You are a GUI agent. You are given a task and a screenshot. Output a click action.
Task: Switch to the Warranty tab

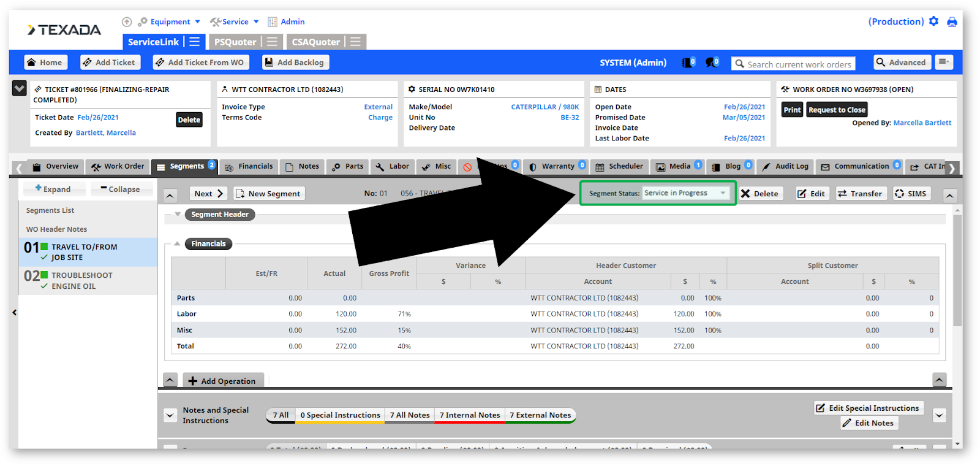(557, 167)
